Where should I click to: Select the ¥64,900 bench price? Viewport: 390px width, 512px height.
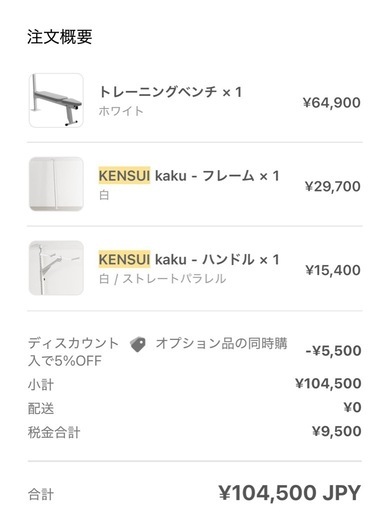[x=332, y=103]
